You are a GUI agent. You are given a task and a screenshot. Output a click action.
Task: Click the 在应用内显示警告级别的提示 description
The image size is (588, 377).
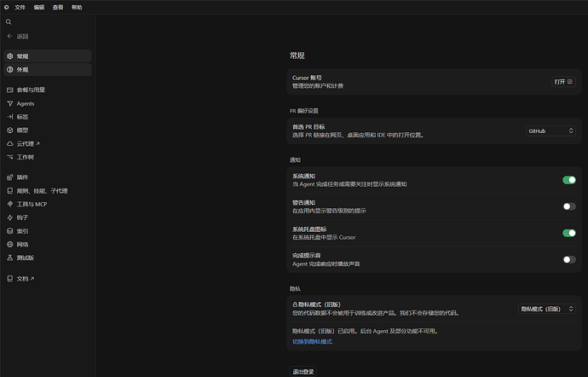pos(329,211)
